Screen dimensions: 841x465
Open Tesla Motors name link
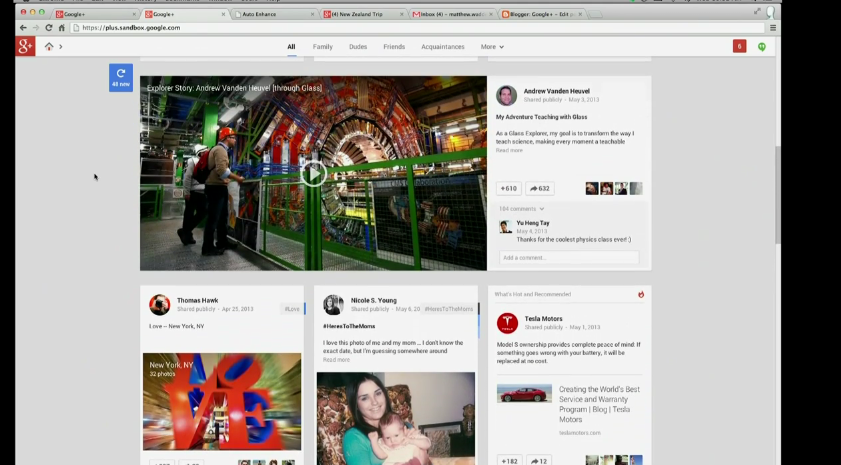pyautogui.click(x=543, y=319)
